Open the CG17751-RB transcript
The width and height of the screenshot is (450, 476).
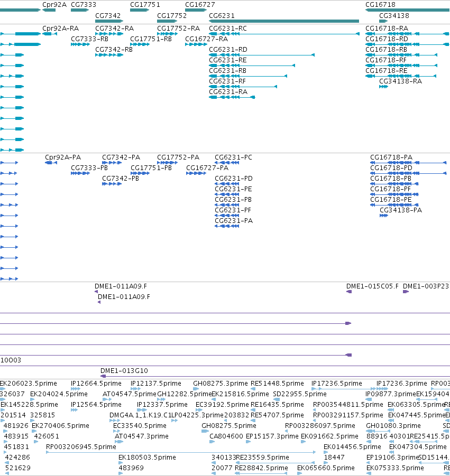pos(151,39)
